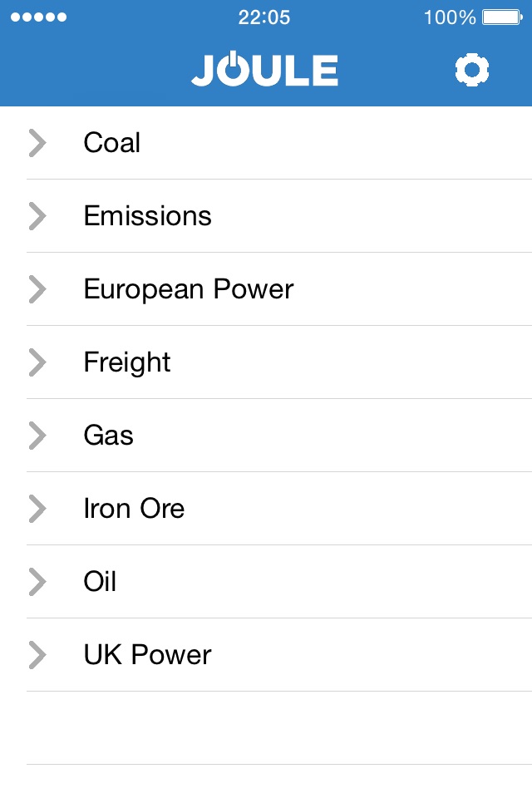The image size is (532, 798).
Task: Click the Freight row chevron
Action: tap(37, 362)
